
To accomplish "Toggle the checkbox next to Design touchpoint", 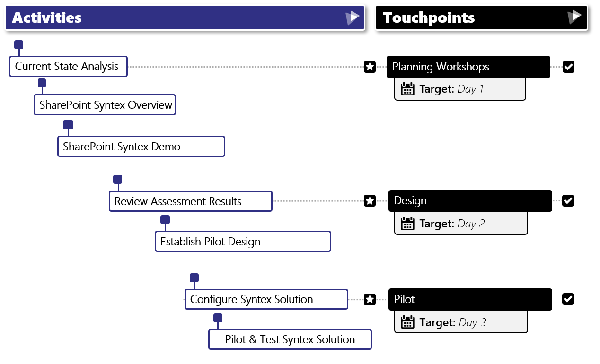I will (x=568, y=201).
